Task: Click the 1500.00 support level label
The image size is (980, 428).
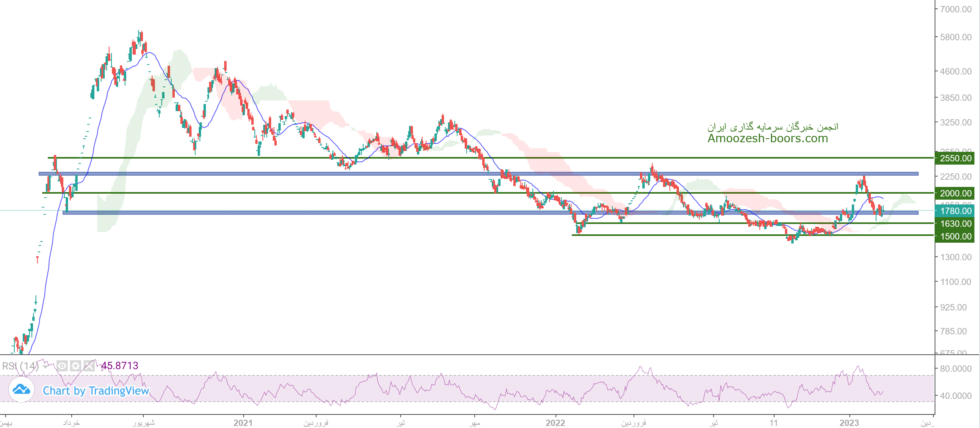Action: pyautogui.click(x=955, y=236)
